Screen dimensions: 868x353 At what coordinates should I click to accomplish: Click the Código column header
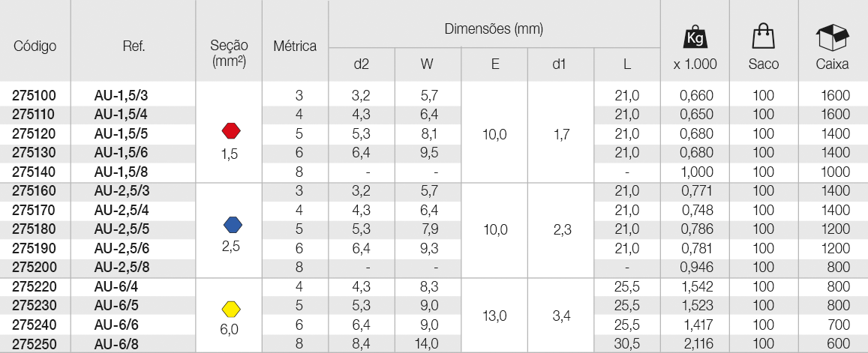[x=35, y=46]
